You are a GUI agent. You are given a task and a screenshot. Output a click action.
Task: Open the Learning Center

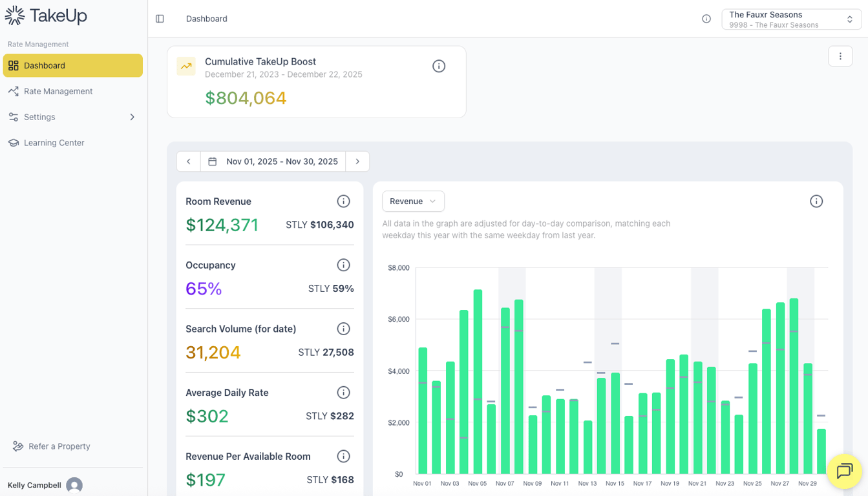point(72,143)
